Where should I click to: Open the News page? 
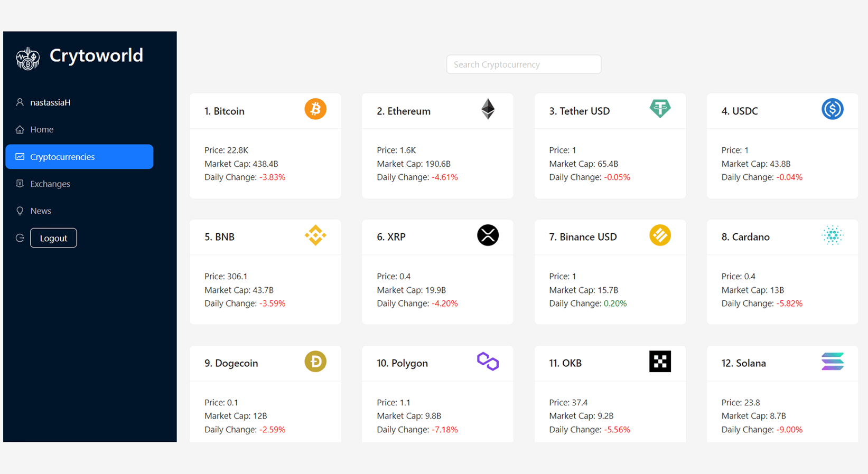[x=41, y=211]
